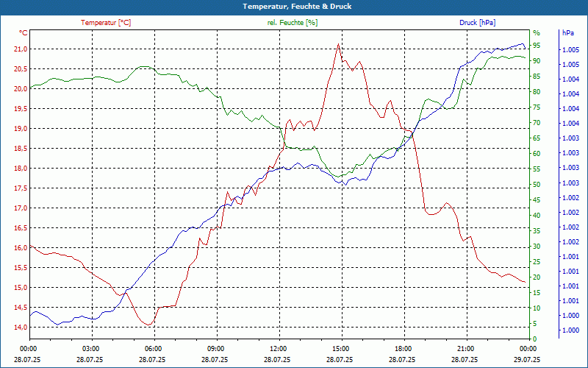Click the '14,5' temperature axis value

click(x=21, y=308)
